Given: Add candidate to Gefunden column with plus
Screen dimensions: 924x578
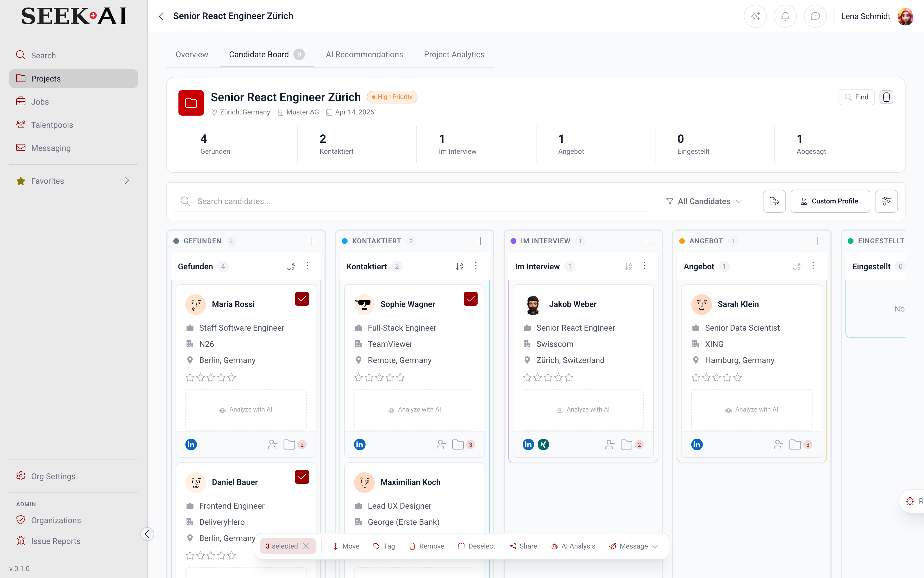Looking at the screenshot, I should [312, 241].
